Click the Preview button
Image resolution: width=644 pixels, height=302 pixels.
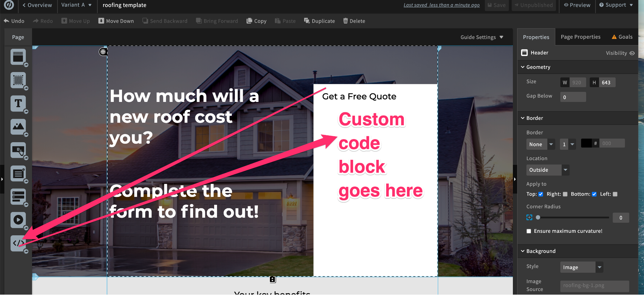click(x=577, y=5)
